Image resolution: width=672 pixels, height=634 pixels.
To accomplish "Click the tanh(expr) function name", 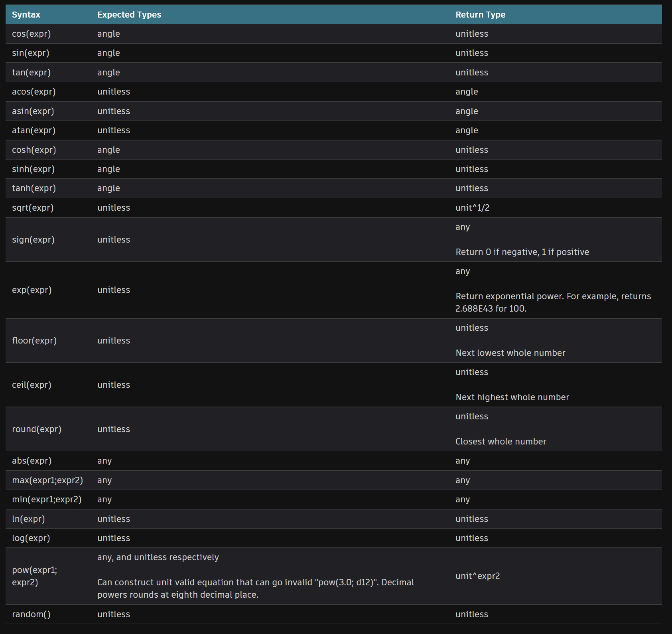I will pyautogui.click(x=34, y=188).
